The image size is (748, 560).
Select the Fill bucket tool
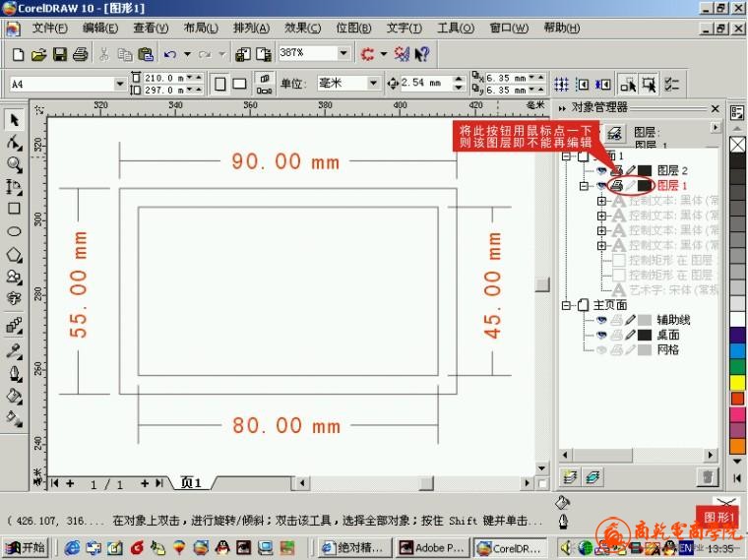15,396
